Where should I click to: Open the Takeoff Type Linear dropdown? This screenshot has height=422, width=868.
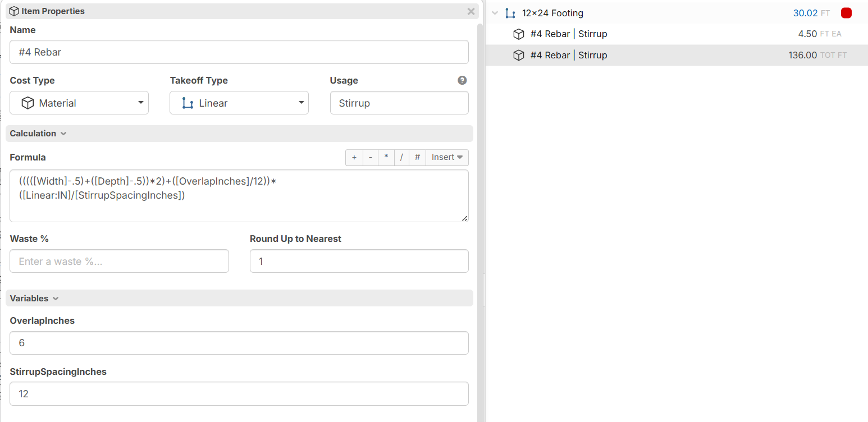[x=239, y=103]
